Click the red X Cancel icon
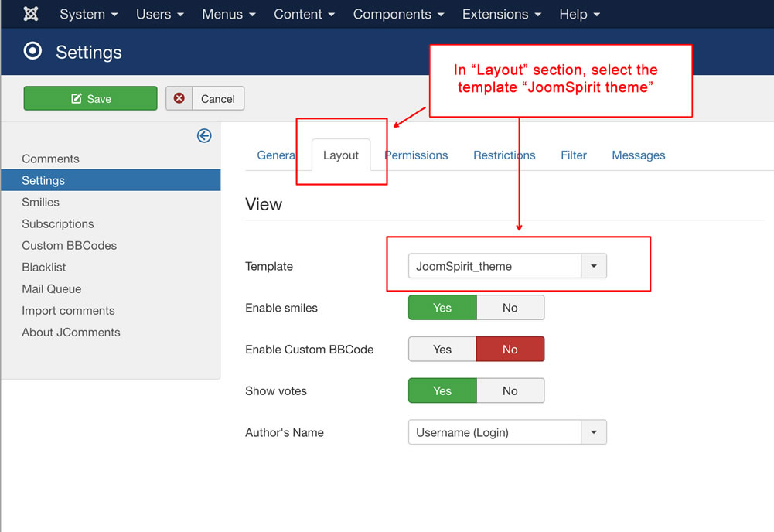Image resolution: width=774 pixels, height=532 pixels. 179,98
